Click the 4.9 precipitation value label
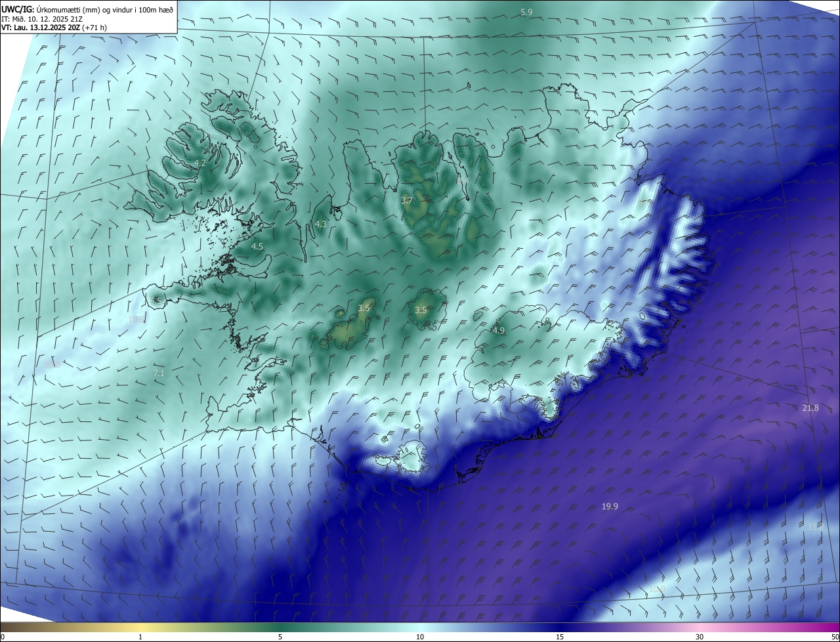This screenshot has height=642, width=840. [498, 330]
